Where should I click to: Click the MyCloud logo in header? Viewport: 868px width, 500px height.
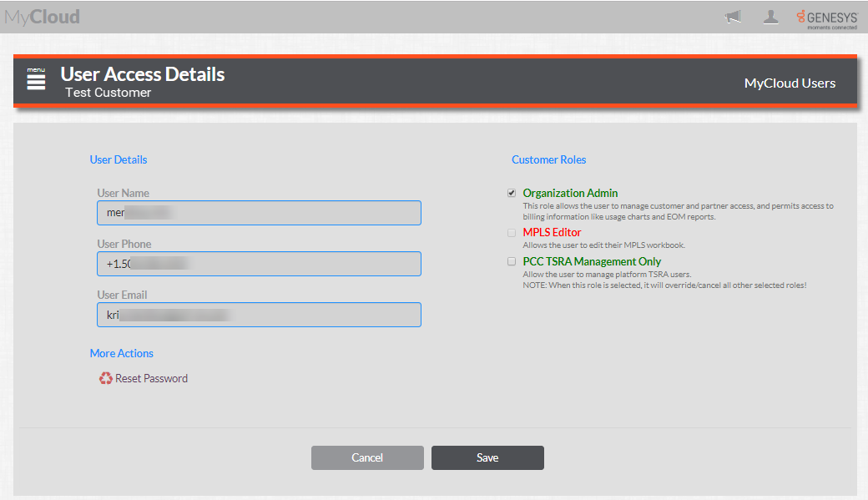pyautogui.click(x=43, y=17)
